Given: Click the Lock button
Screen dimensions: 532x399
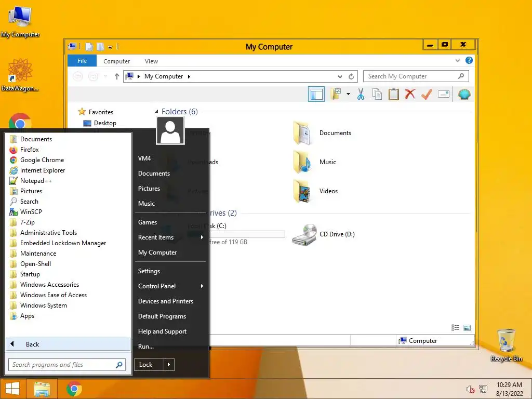Looking at the screenshot, I should (149, 365).
